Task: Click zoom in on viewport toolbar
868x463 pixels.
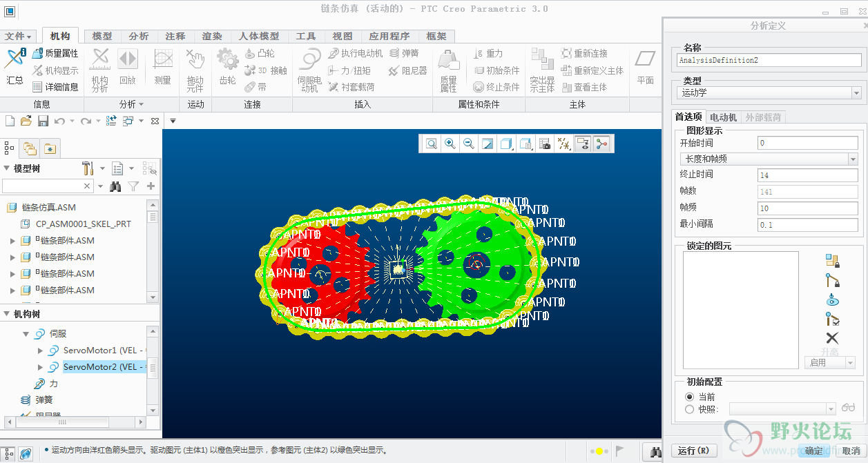Action: (x=450, y=144)
